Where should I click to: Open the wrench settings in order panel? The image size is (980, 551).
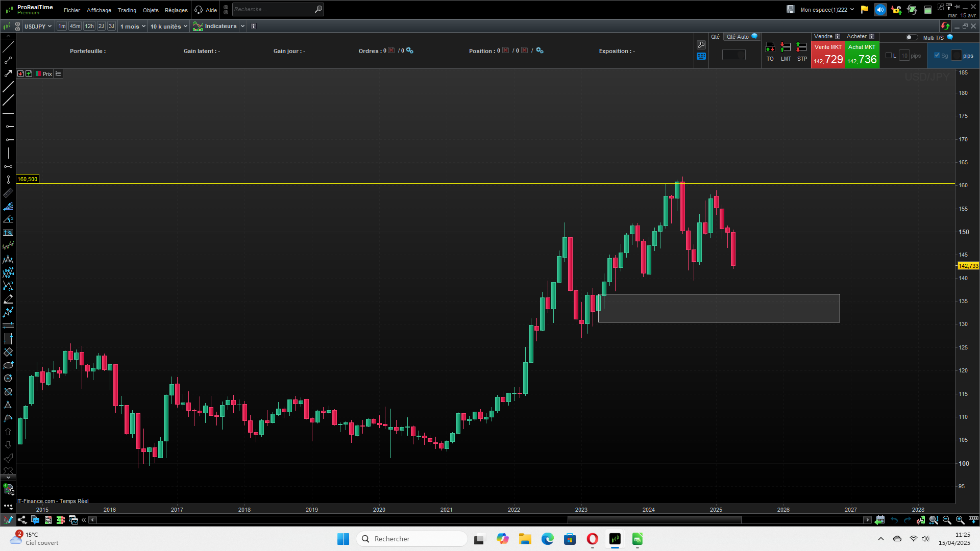(701, 45)
